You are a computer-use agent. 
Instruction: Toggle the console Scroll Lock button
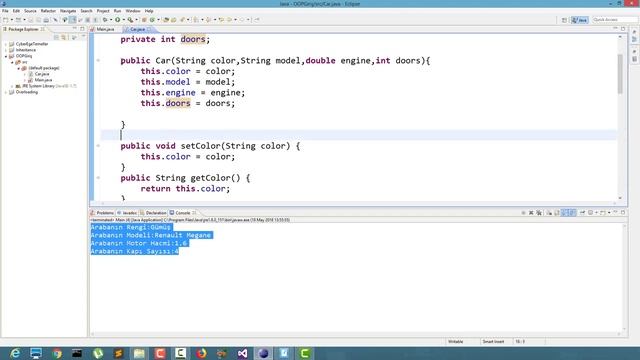pos(556,213)
